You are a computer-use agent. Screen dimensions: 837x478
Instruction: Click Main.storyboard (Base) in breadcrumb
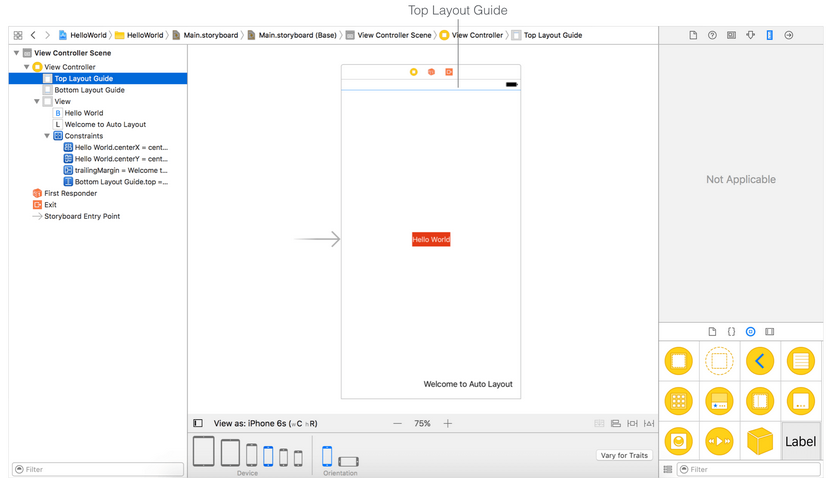(296, 35)
